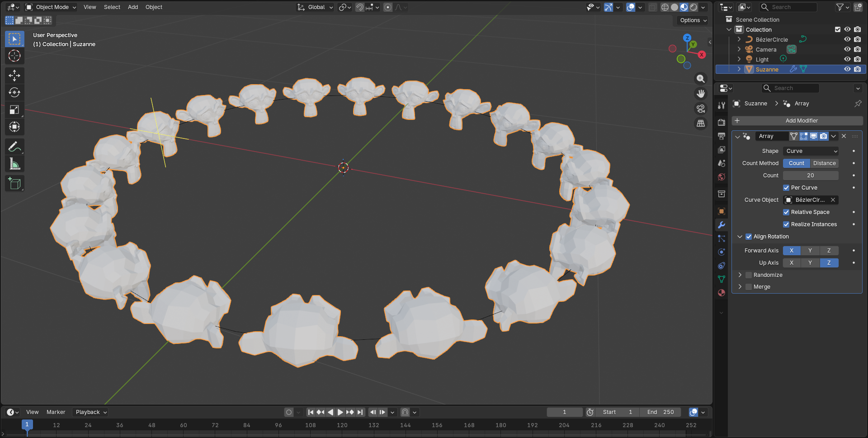Click the viewport zoom magnifier icon
Screen dimensions: 868x438
tap(701, 79)
